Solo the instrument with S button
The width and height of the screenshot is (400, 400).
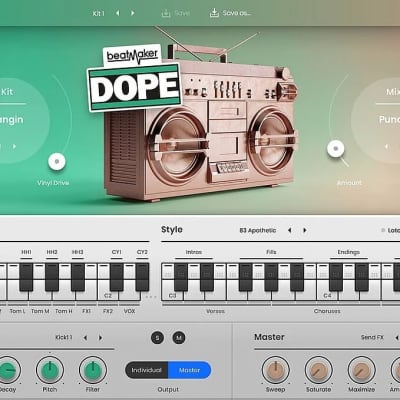157,338
